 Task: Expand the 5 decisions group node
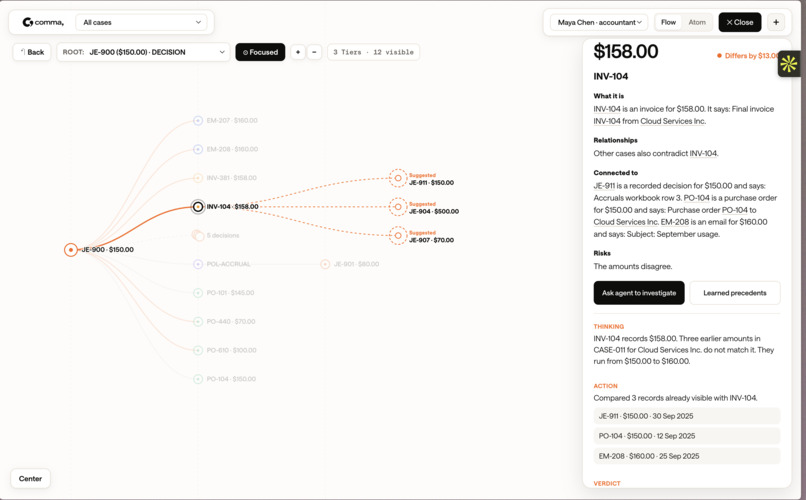point(198,235)
